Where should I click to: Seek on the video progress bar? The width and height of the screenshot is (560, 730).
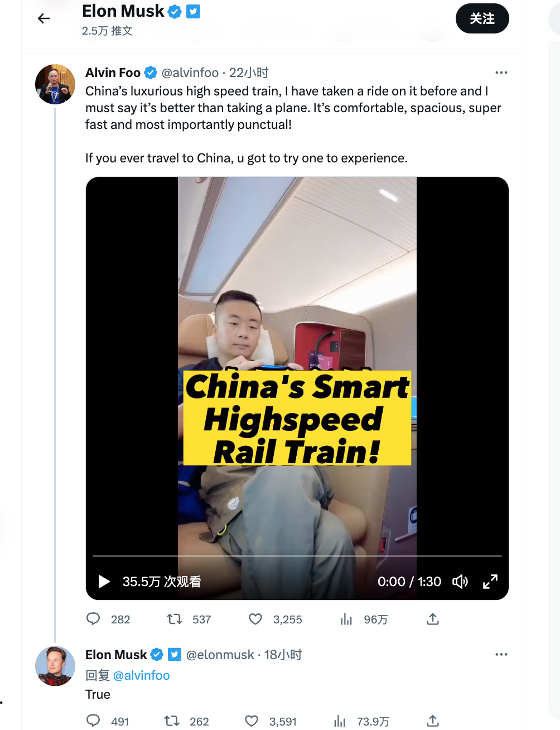[297, 556]
